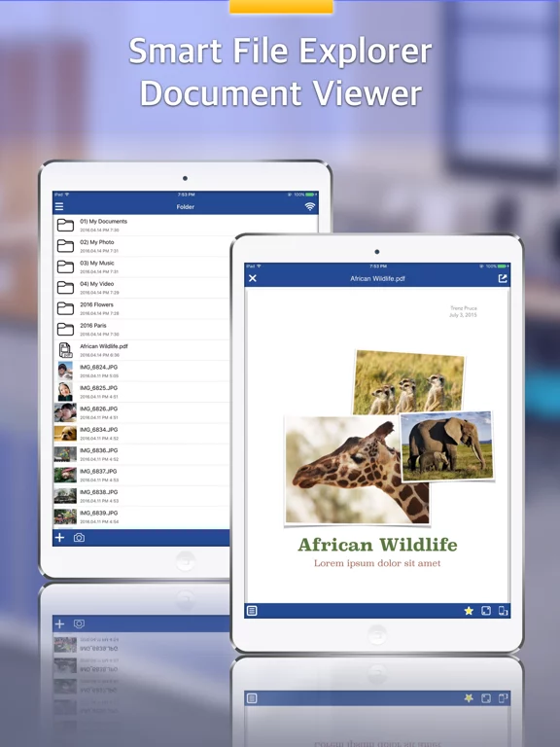Close the African Wildlife.pdf viewer
This screenshot has width=560, height=747.
click(253, 278)
